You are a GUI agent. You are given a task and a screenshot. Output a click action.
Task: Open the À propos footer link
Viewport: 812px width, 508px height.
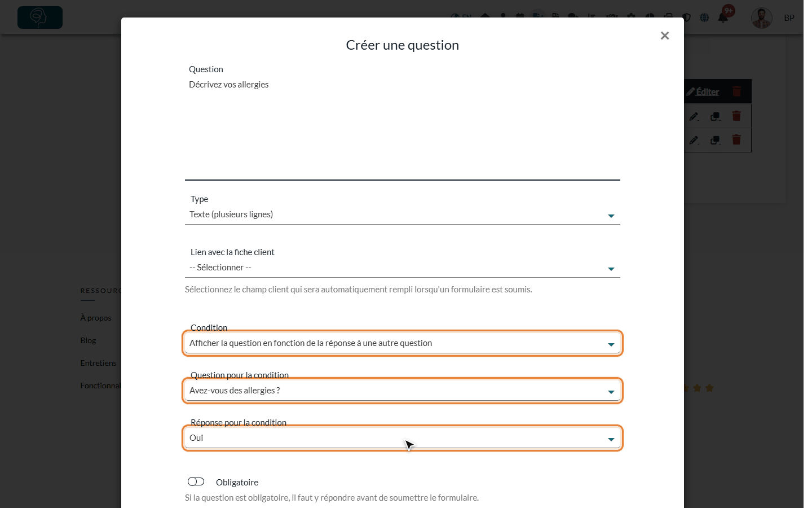click(x=96, y=318)
